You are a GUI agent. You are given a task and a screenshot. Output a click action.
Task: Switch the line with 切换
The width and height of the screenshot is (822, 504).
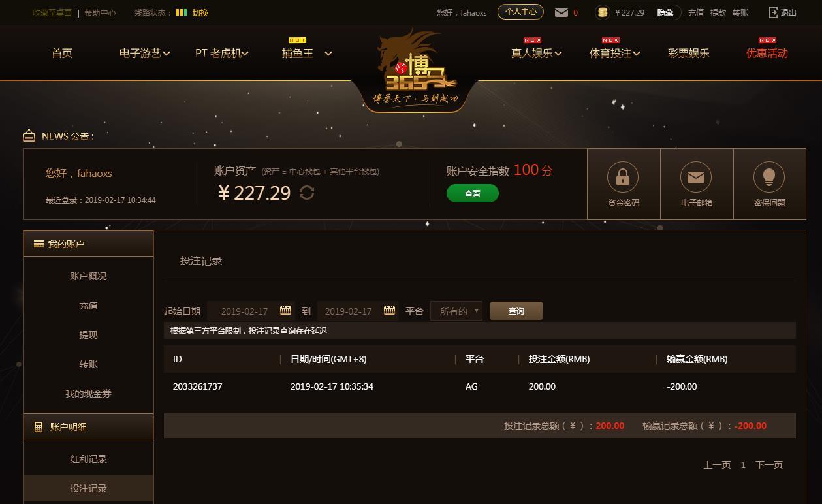coord(200,12)
